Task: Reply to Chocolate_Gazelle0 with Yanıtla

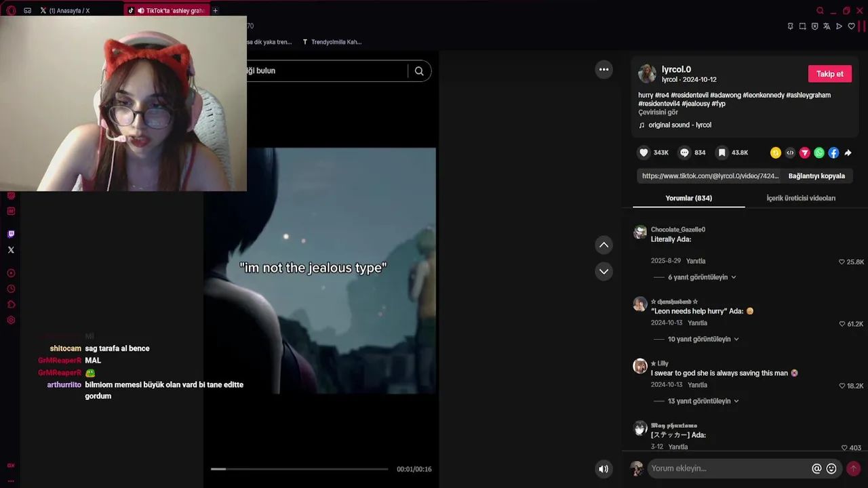Action: 696,261
